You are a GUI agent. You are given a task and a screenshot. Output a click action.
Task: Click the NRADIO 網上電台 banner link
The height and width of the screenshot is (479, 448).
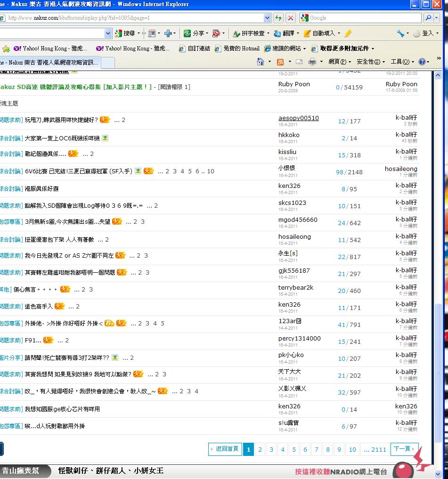click(x=341, y=471)
